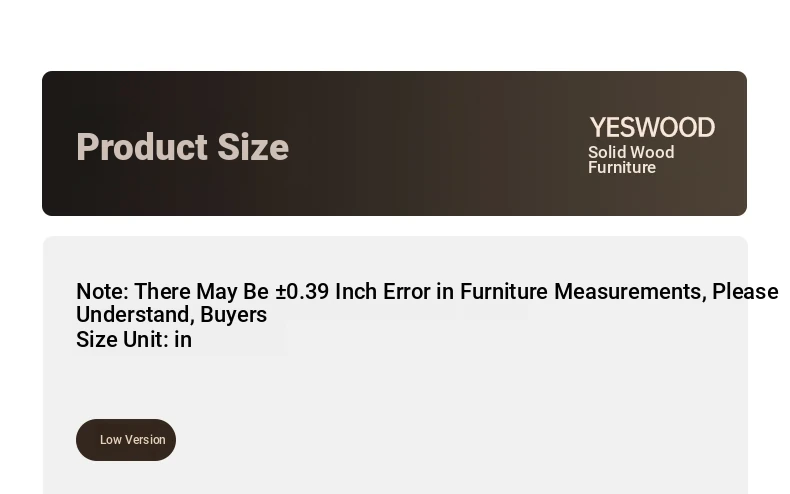This screenshot has width=790, height=494.
Task: Click the Size Unit label
Action: pyautogui.click(x=121, y=340)
